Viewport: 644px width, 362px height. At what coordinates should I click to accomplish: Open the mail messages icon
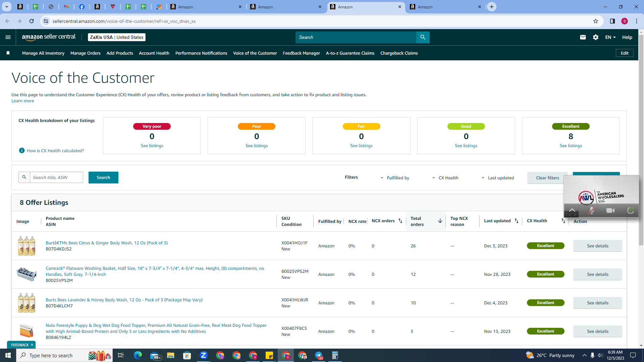pos(583,37)
